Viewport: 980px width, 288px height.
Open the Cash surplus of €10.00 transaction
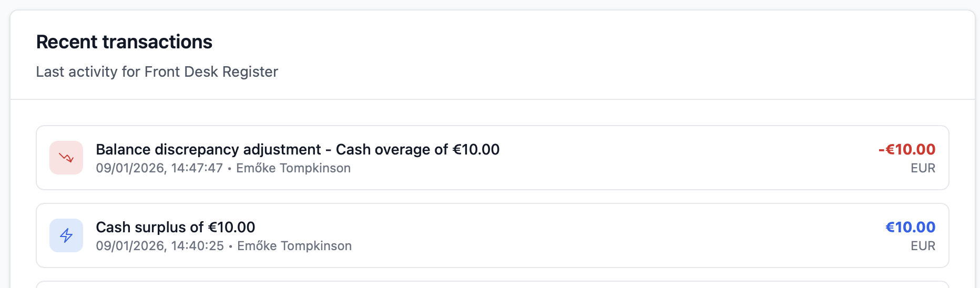pos(175,228)
